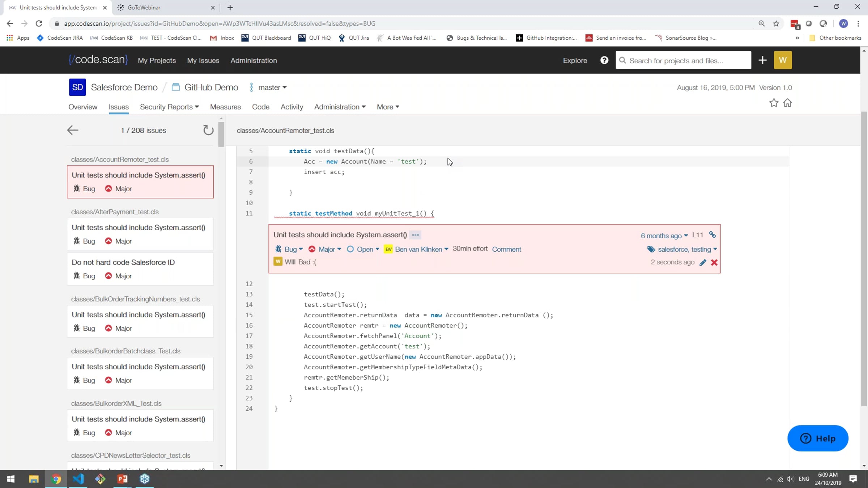Open the Salesforce Demo organization link
This screenshot has width=868, height=488.
124,87
